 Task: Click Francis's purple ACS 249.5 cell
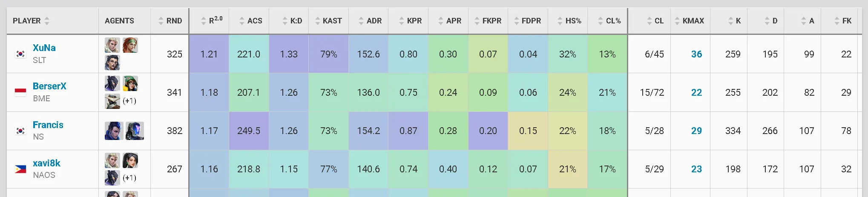(249, 131)
